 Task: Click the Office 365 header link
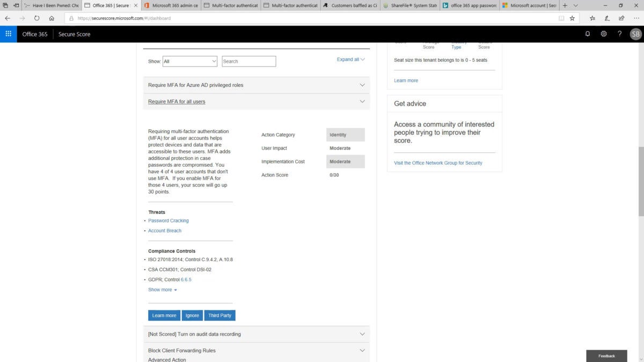(35, 34)
